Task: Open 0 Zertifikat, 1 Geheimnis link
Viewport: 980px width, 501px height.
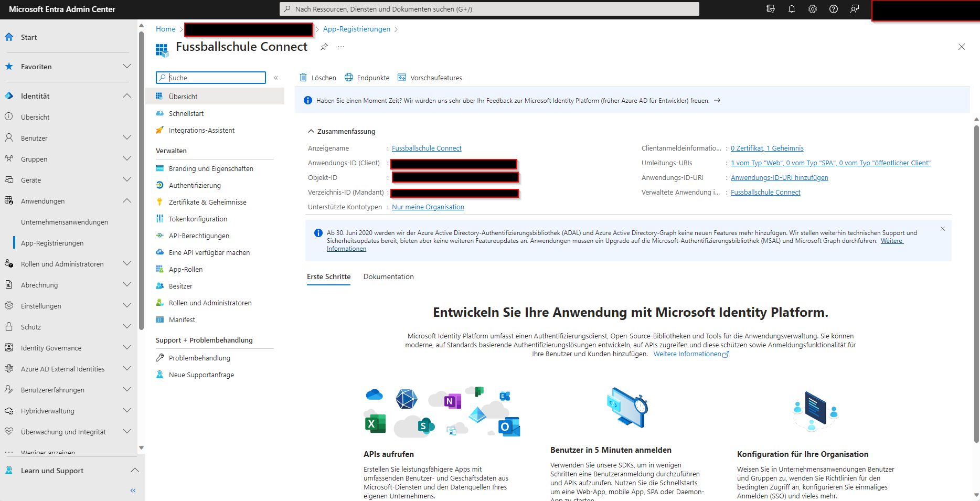Action: click(767, 148)
